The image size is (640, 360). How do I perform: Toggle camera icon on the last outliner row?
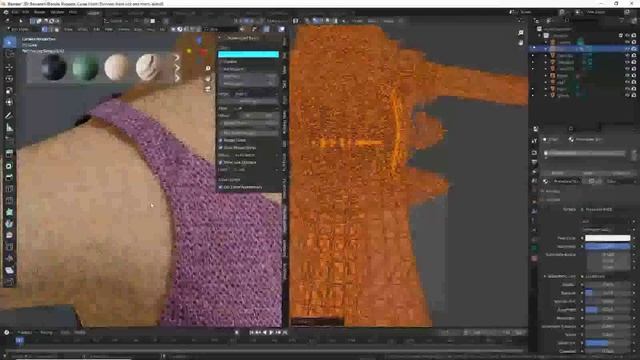[x=634, y=95]
